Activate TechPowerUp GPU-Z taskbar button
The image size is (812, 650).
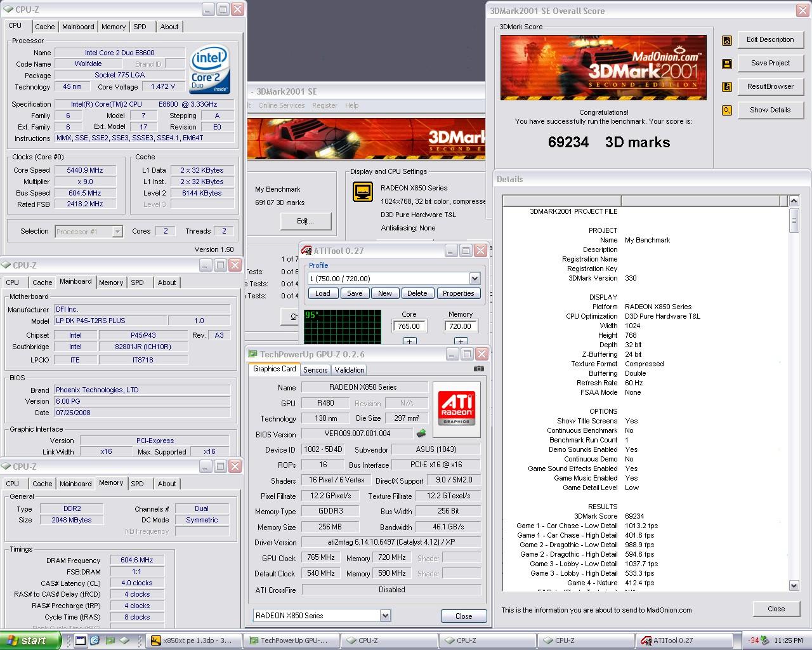point(291,640)
